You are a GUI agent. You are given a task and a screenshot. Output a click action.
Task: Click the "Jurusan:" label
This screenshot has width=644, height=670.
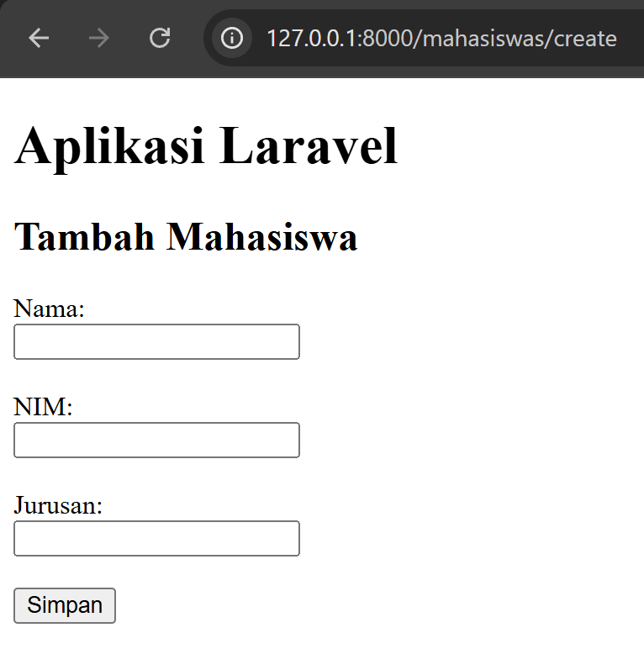point(58,505)
